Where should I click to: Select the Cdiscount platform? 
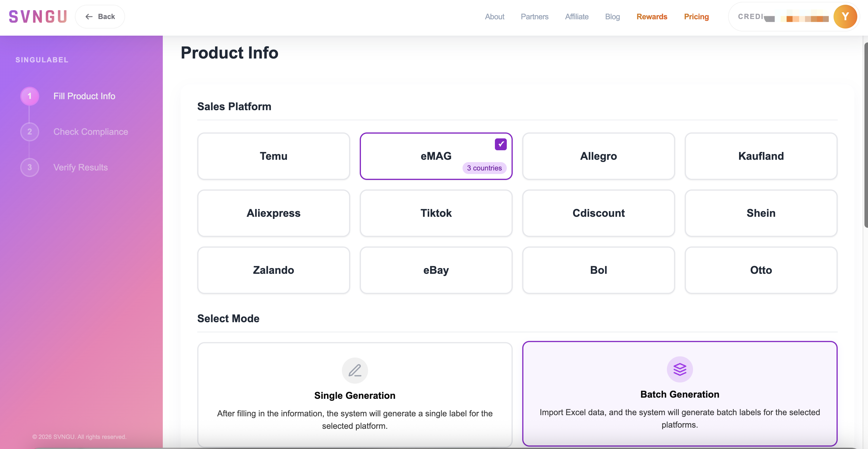tap(599, 213)
